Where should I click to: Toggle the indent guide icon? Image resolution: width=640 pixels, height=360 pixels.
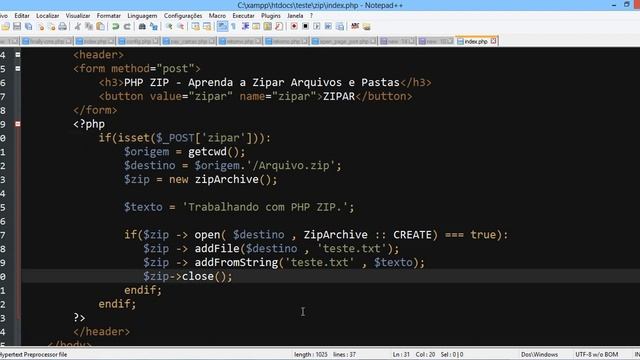pyautogui.click(x=245, y=27)
